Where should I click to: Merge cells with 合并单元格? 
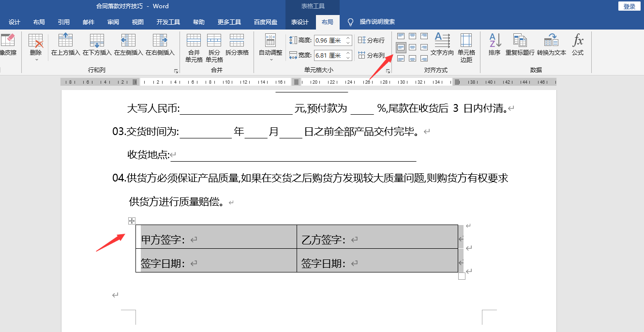194,48
